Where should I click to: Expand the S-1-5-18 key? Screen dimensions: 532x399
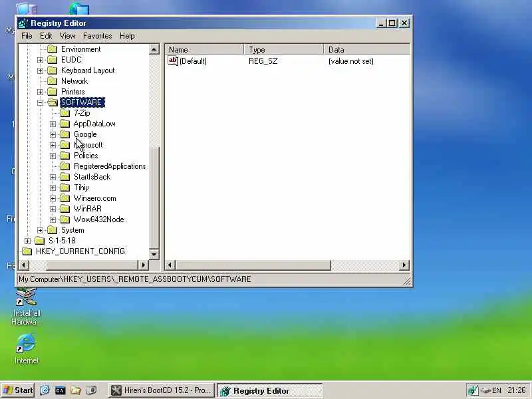point(27,241)
